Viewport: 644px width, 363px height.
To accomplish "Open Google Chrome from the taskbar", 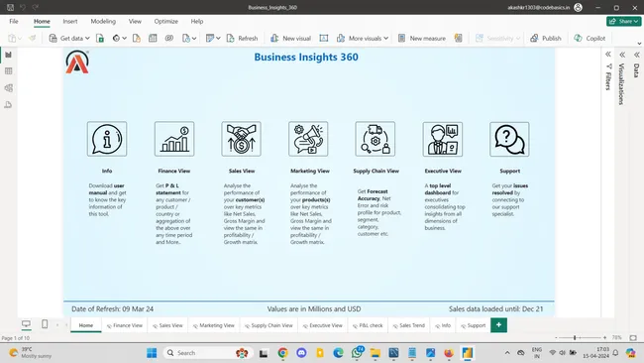I will pyautogui.click(x=282, y=353).
